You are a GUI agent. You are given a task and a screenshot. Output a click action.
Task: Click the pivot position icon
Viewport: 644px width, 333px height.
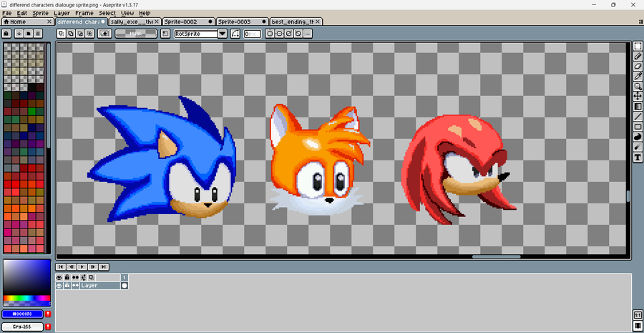tap(165, 34)
